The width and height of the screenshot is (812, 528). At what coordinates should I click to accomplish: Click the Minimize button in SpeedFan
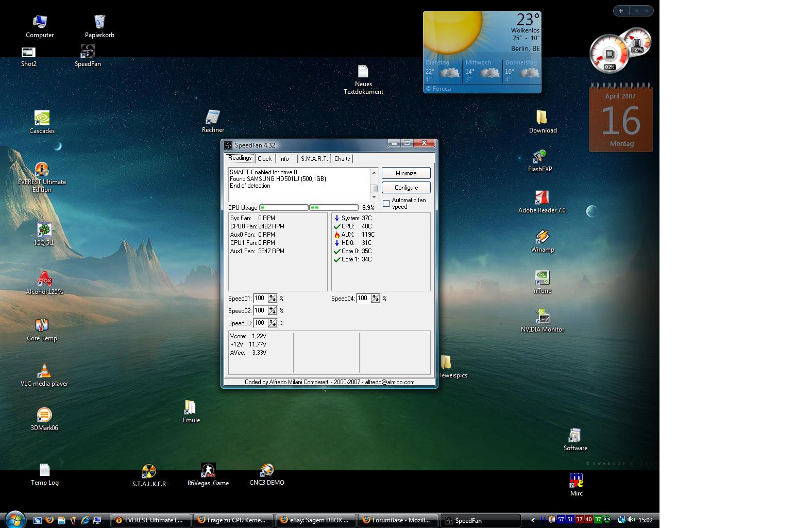[406, 173]
